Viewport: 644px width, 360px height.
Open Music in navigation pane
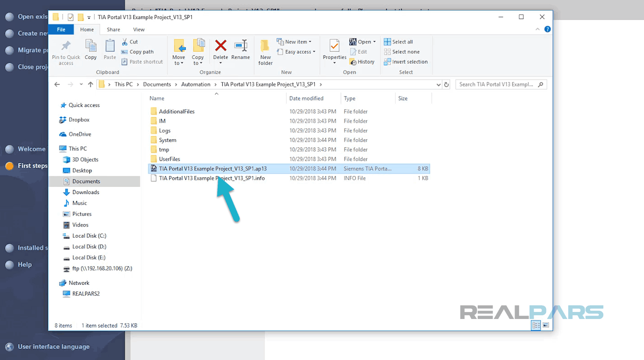79,203
